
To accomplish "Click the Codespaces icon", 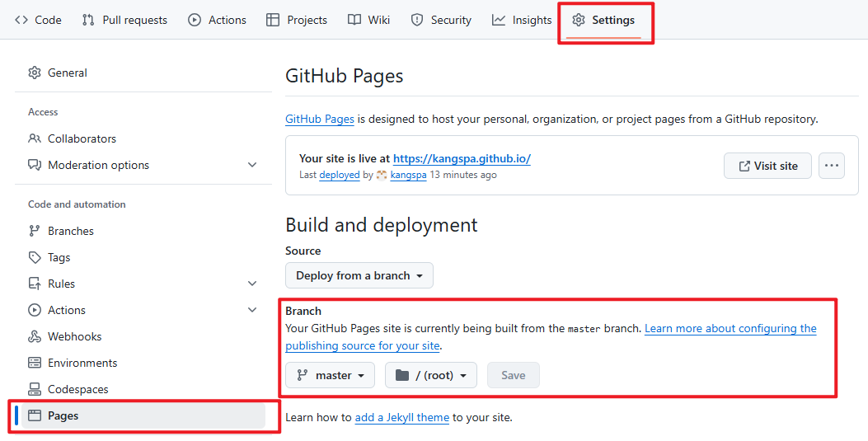I will tap(35, 390).
